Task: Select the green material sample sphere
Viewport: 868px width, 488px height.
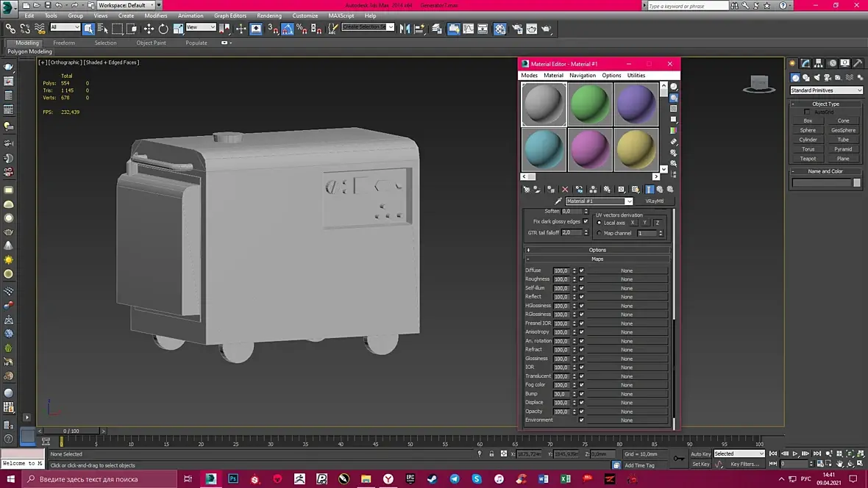Action: (590, 104)
